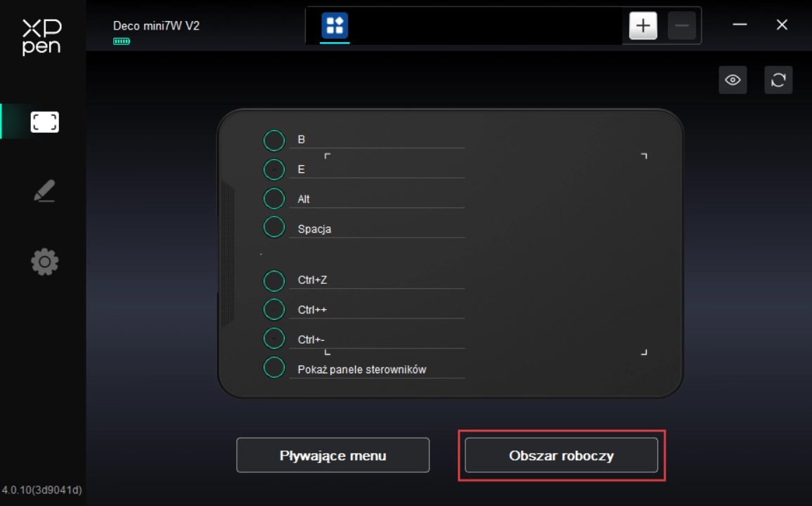
Task: Select the blue application grid icon
Action: pyautogui.click(x=335, y=26)
